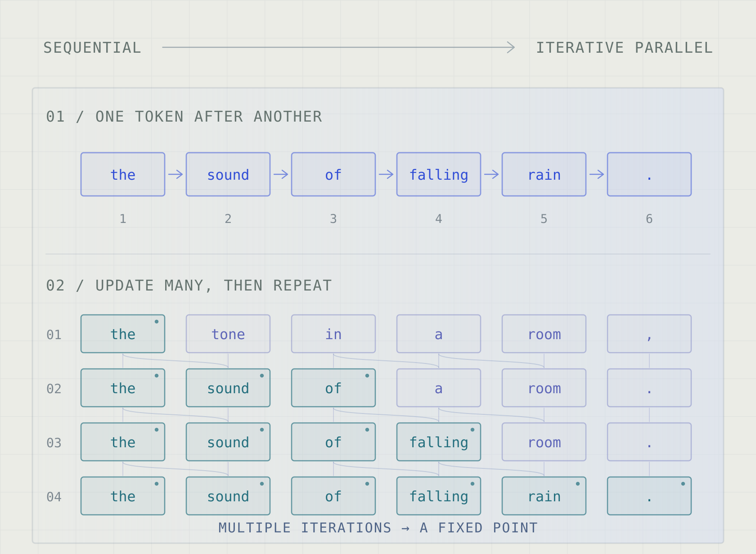Click the "the" token above step number 1

pos(123,174)
